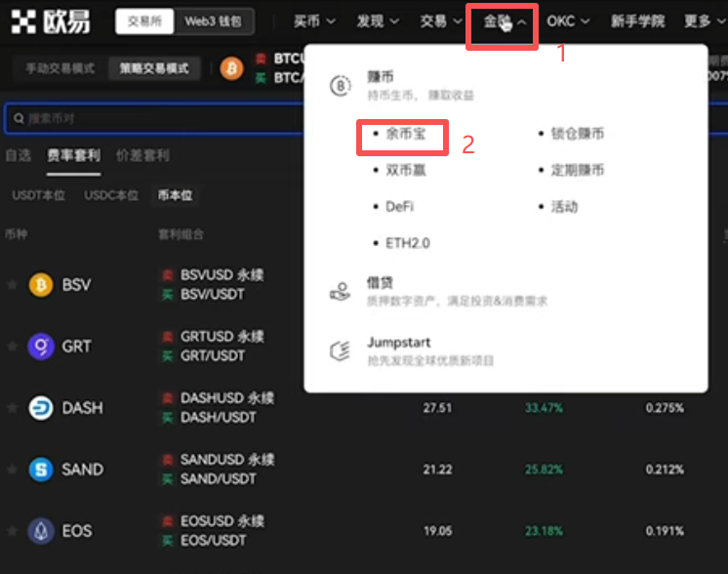The height and width of the screenshot is (574, 728).
Task: Click the GRT/USDT pair
Action: pos(212,356)
